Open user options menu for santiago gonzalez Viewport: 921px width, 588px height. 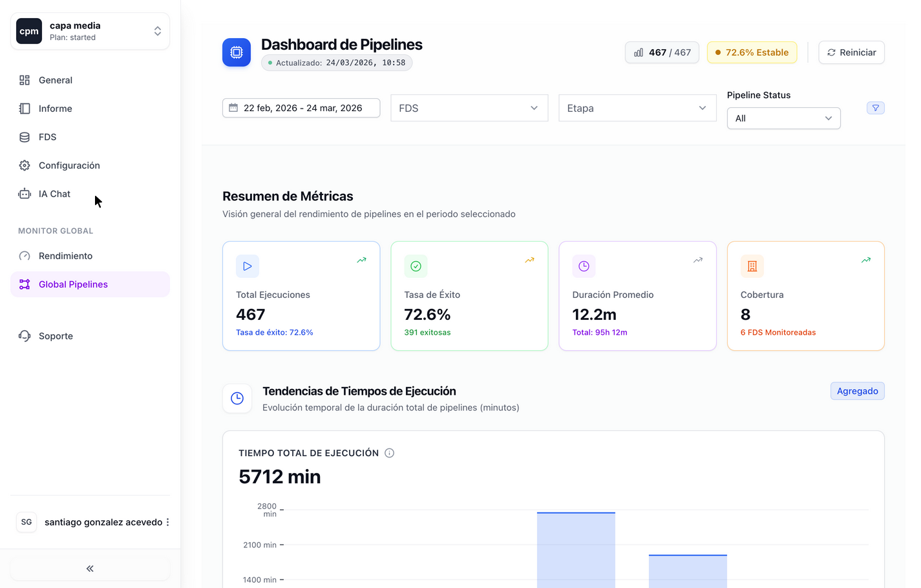click(x=167, y=522)
